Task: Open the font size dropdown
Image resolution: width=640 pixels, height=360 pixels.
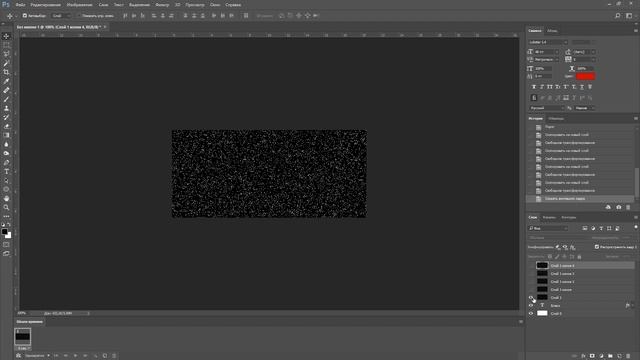Action: (x=547, y=52)
